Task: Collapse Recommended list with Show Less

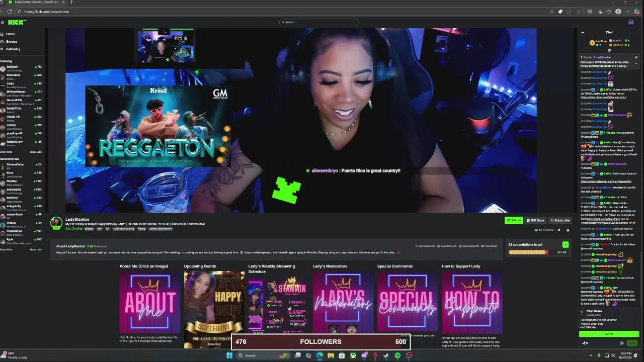Action: tap(36, 249)
